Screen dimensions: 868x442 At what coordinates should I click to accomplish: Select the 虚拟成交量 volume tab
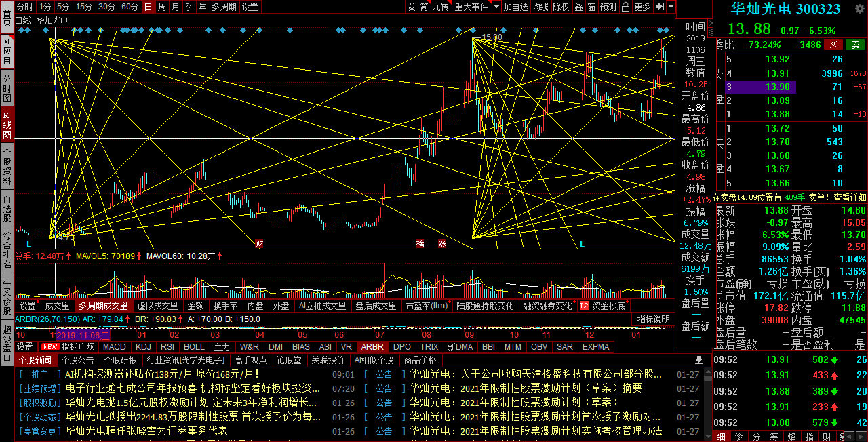(157, 306)
